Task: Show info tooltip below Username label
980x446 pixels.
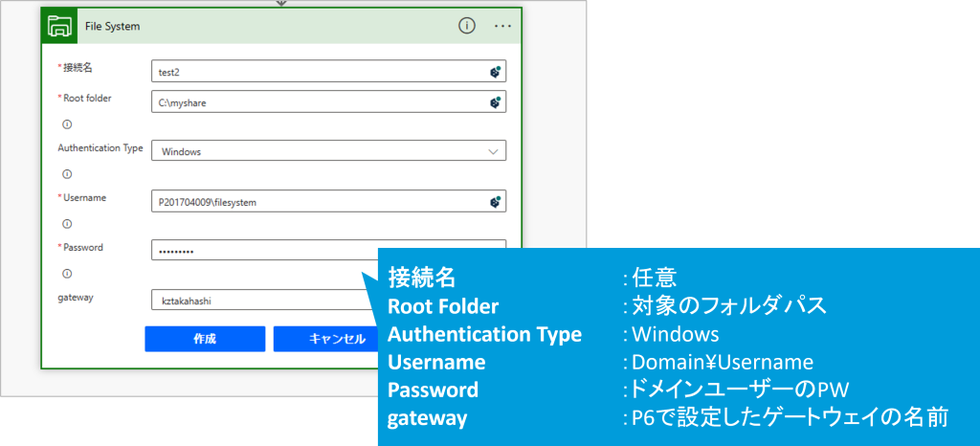Action: pyautogui.click(x=67, y=224)
